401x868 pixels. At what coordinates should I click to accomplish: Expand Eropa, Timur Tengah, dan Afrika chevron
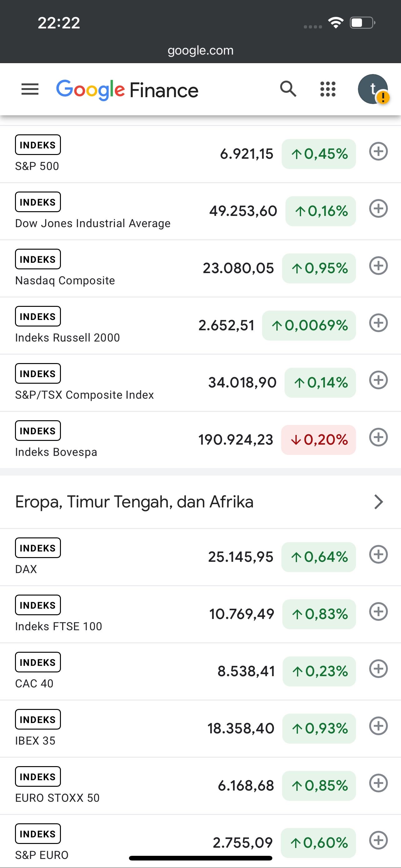[x=379, y=502]
